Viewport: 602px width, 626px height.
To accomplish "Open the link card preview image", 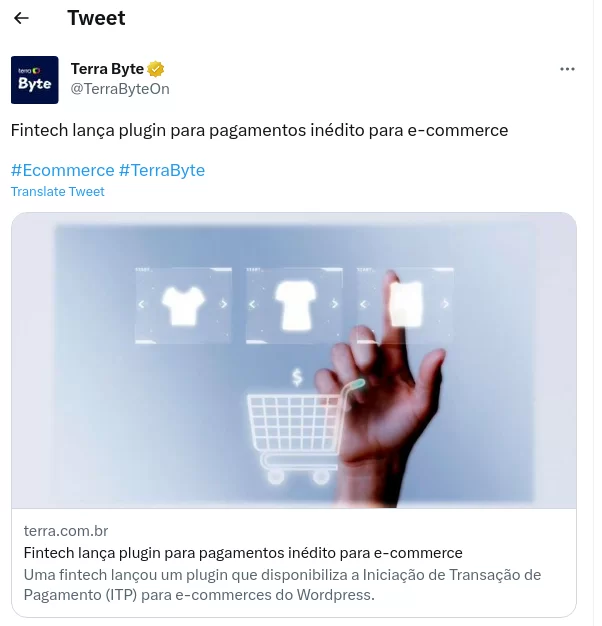I will pyautogui.click(x=294, y=360).
